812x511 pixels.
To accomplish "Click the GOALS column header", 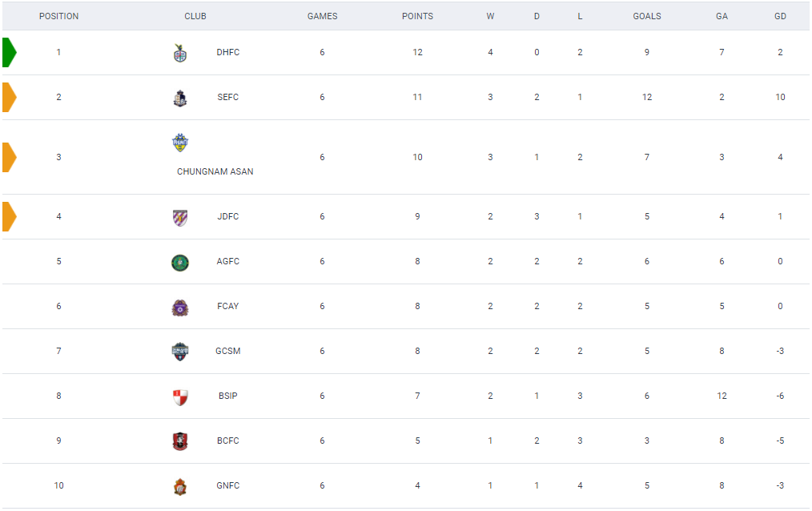I will click(x=647, y=16).
